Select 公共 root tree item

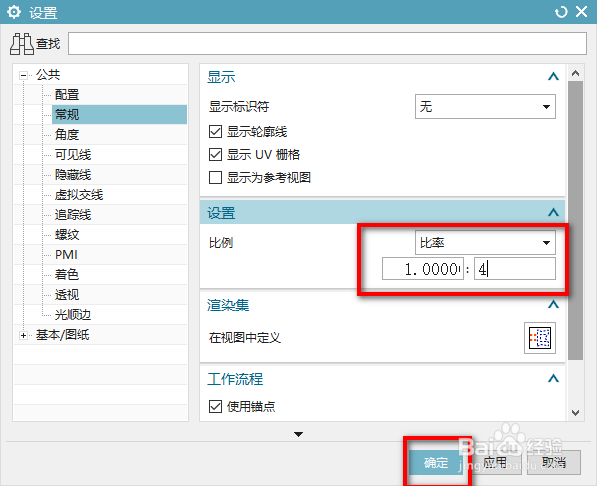coord(48,75)
